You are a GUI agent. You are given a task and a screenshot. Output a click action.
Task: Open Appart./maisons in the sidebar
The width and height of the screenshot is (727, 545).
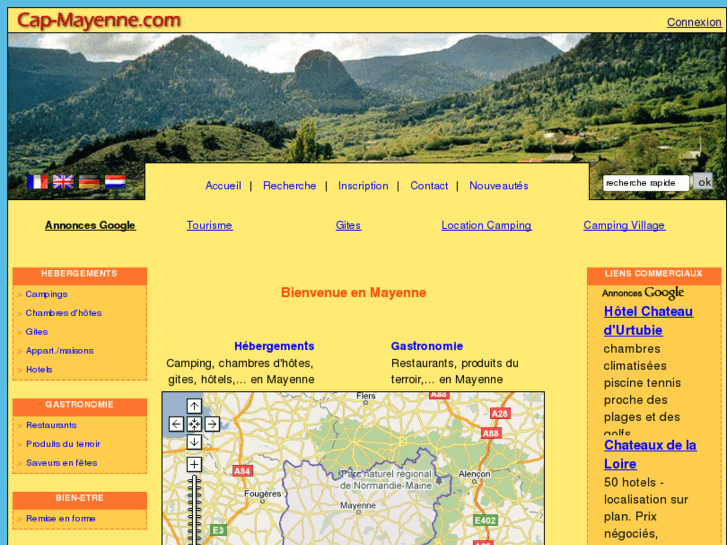pyautogui.click(x=60, y=351)
